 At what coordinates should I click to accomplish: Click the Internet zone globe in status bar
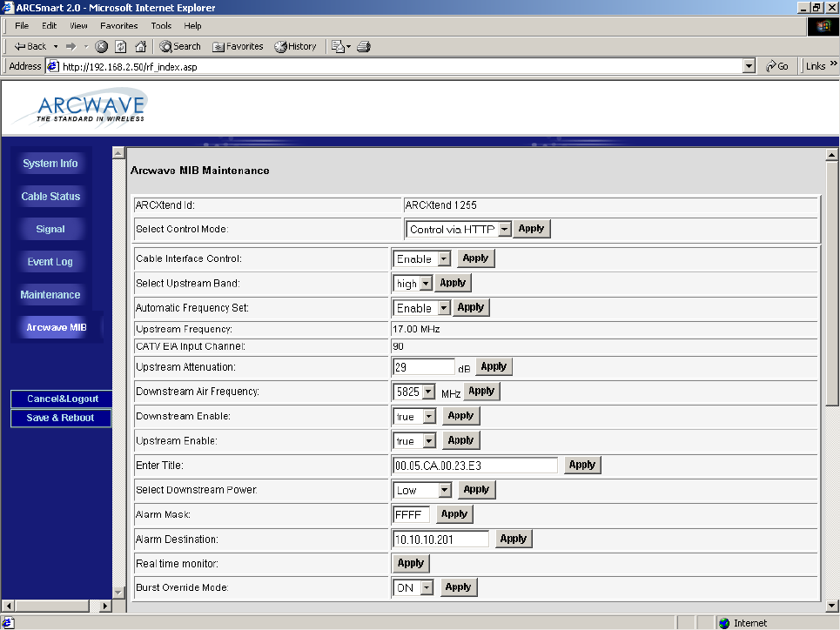(724, 623)
